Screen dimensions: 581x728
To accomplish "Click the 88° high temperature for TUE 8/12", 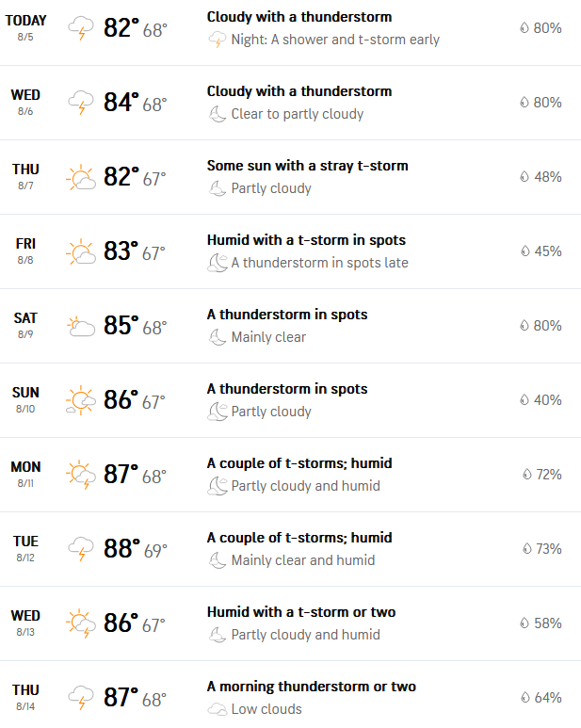I will [x=121, y=549].
